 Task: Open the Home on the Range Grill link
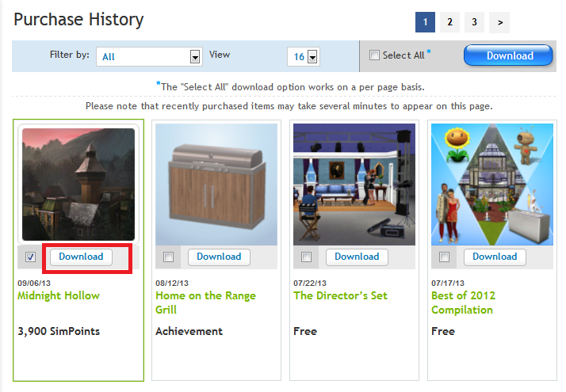point(206,303)
